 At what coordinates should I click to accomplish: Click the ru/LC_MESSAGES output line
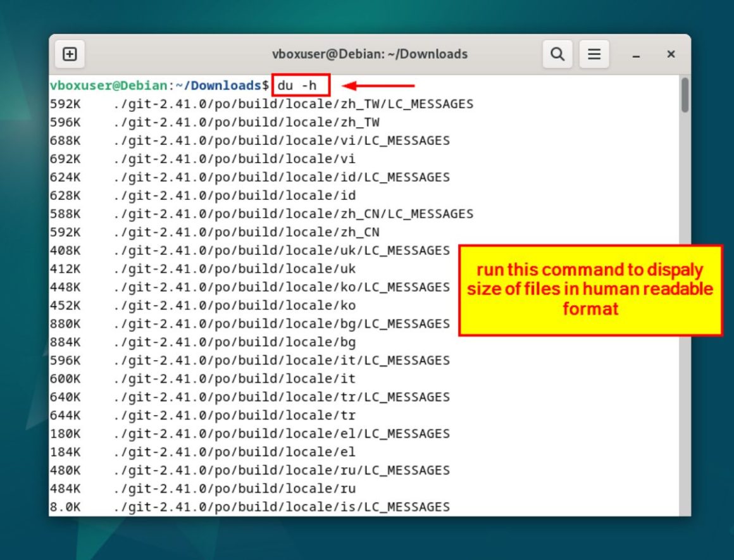(x=282, y=471)
